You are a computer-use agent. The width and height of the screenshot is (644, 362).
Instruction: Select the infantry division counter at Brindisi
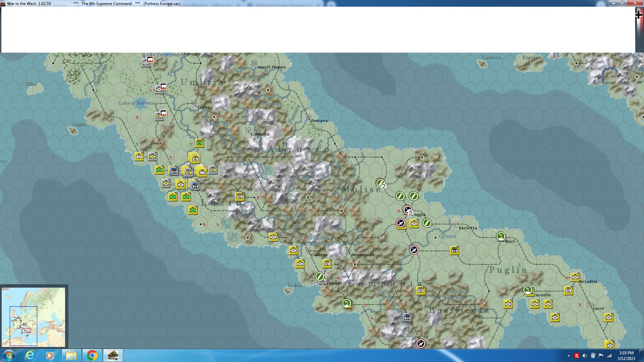pyautogui.click(x=575, y=277)
